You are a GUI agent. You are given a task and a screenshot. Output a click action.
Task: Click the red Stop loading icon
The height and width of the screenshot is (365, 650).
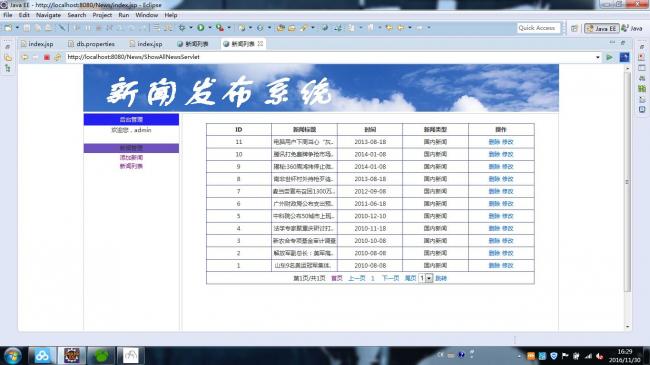(x=47, y=57)
